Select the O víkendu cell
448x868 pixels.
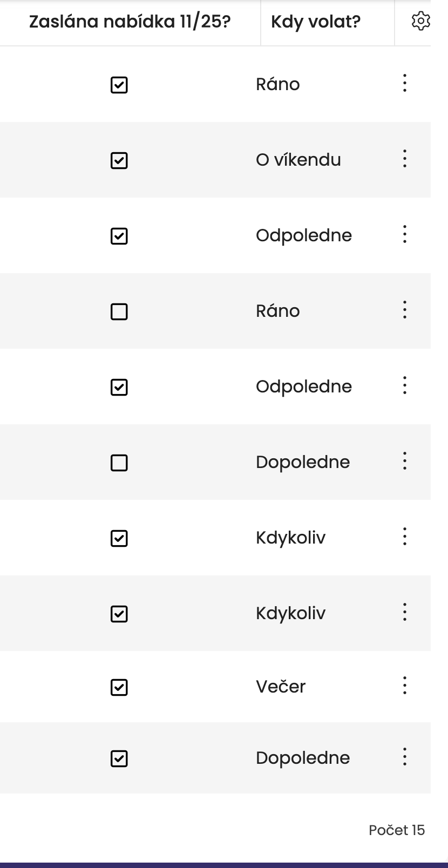[298, 160]
